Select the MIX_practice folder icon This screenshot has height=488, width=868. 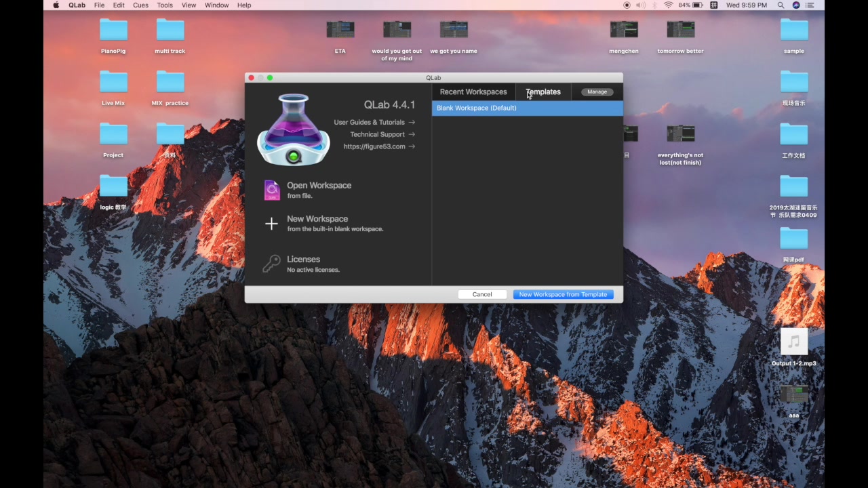click(x=170, y=82)
